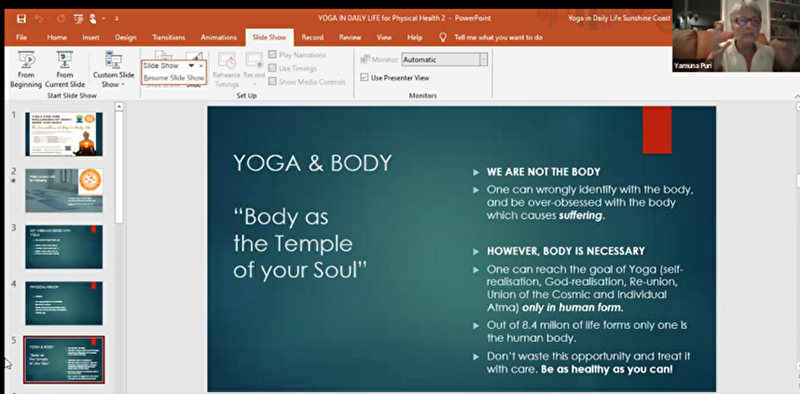
Task: Collapse the ribbon with the chevron
Action: 797,96
